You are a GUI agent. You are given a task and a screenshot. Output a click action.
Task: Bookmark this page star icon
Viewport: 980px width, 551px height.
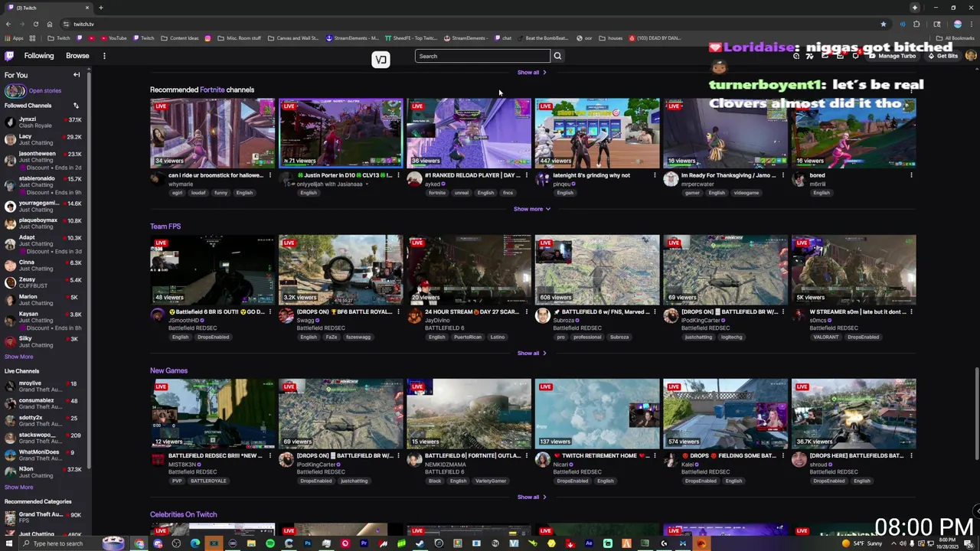point(884,24)
